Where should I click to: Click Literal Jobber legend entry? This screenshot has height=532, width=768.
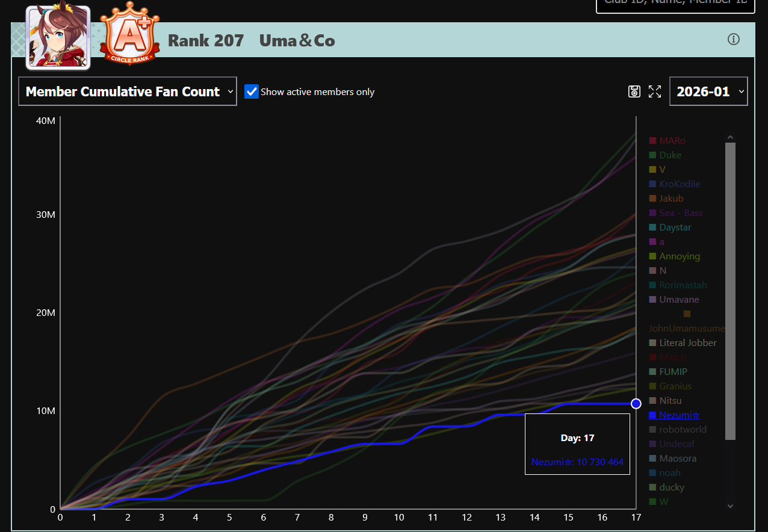pyautogui.click(x=683, y=343)
